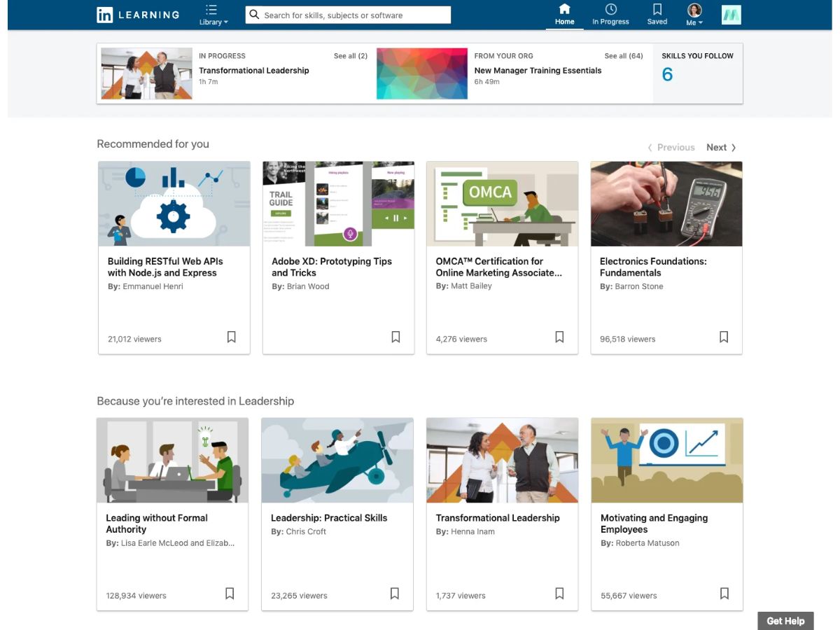The width and height of the screenshot is (840, 630).
Task: Click See all (64) org courses
Action: [623, 56]
